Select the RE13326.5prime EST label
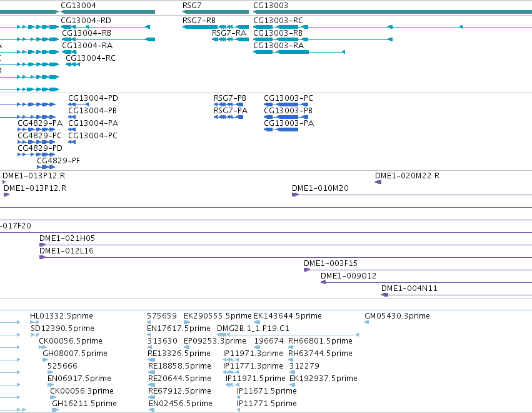Screen dimensions: 532x413 tap(179, 354)
